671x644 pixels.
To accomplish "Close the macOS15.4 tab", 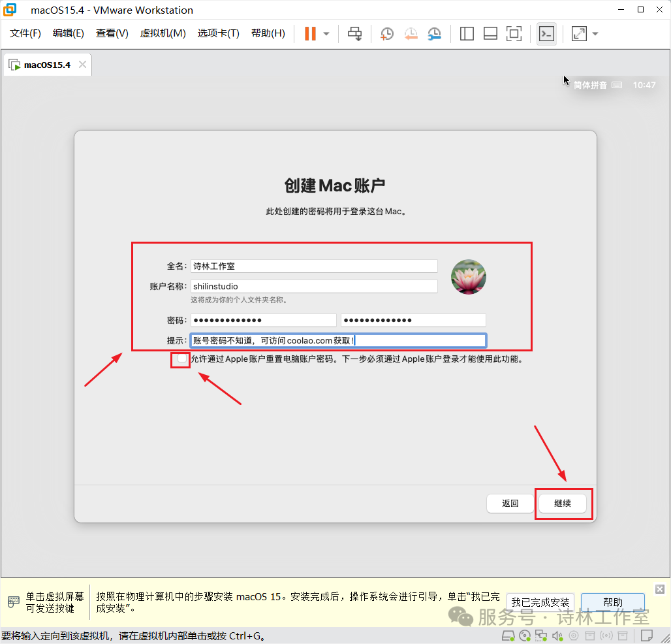I will (83, 64).
